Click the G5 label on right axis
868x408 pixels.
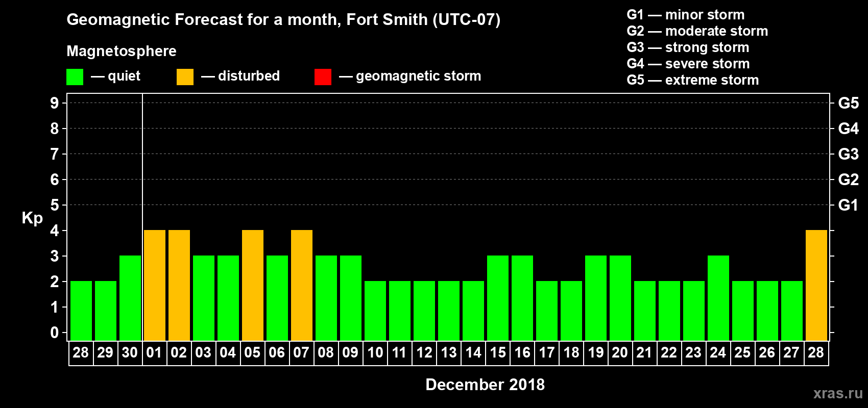[849, 103]
